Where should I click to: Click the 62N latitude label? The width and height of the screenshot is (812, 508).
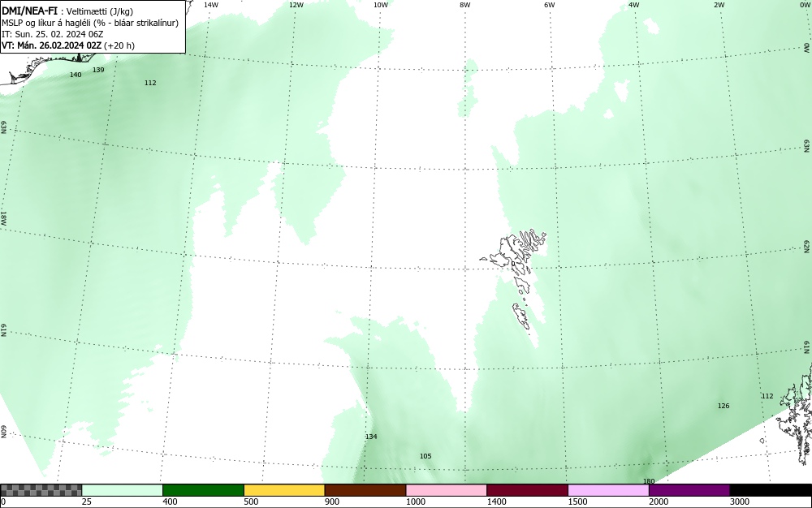[807, 246]
